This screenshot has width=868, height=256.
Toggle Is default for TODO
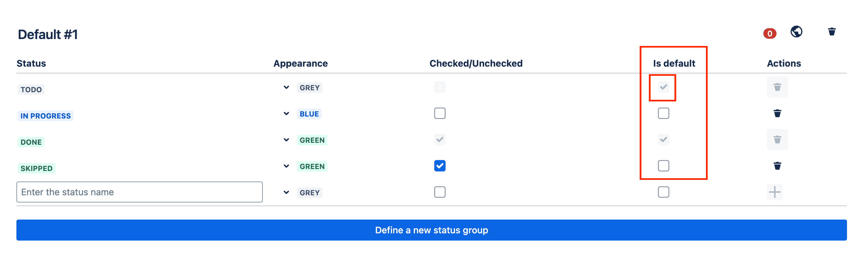click(663, 87)
